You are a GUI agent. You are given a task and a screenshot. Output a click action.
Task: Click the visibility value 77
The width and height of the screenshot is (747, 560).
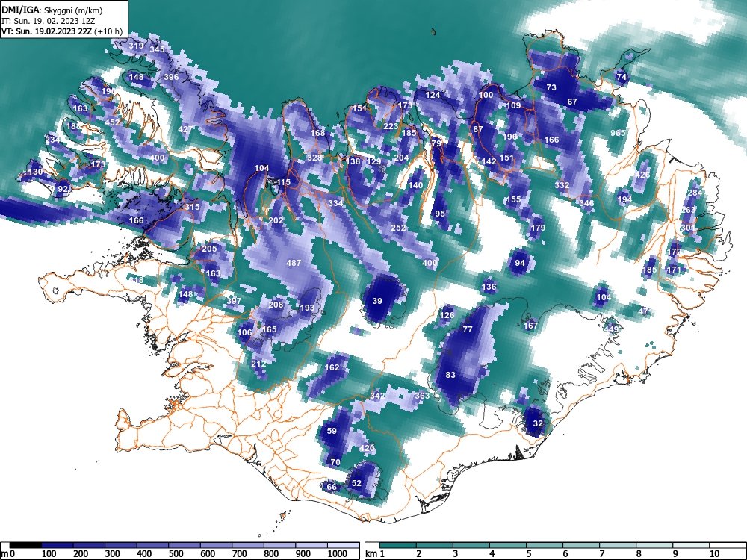pyautogui.click(x=468, y=329)
